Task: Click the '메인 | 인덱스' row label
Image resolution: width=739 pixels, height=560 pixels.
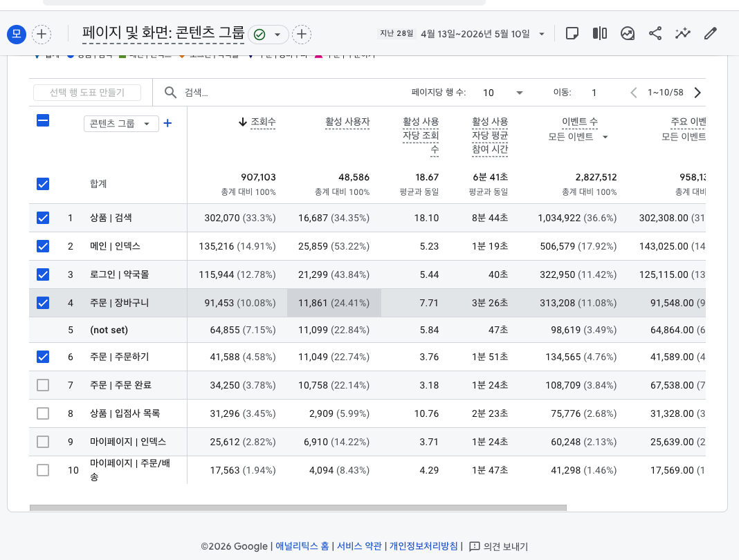Action: tap(115, 246)
